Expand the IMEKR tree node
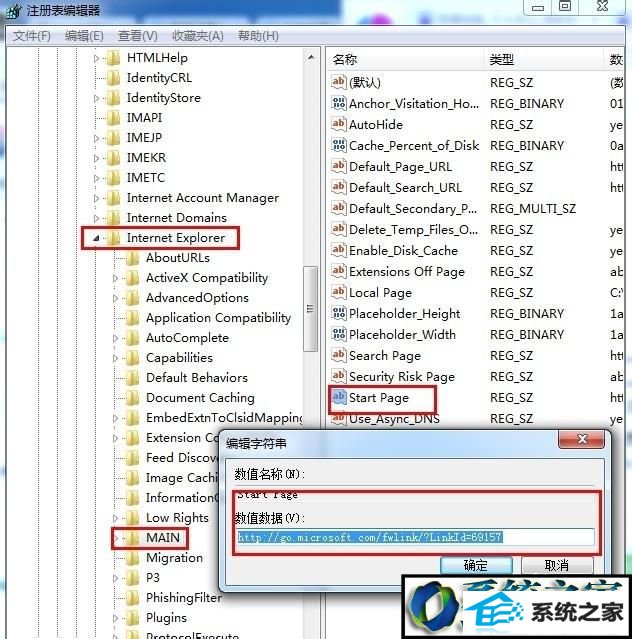632x639 pixels. coord(96,158)
